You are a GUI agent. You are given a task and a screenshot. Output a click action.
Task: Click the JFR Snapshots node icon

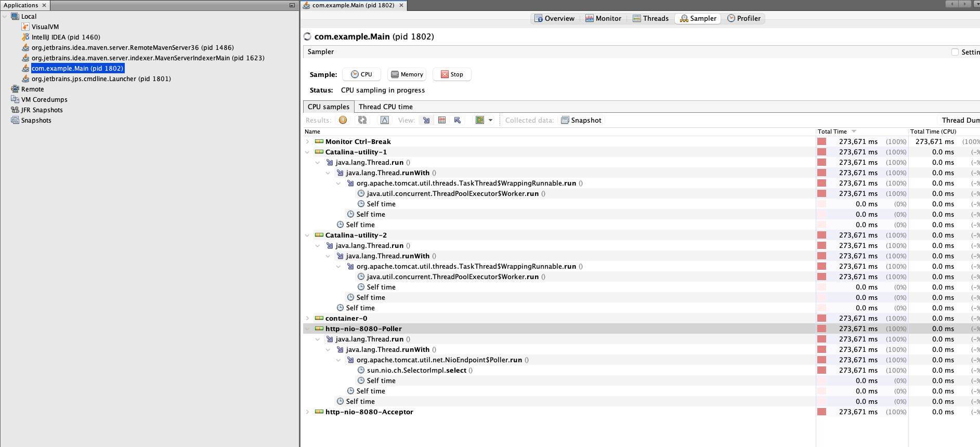coord(15,110)
